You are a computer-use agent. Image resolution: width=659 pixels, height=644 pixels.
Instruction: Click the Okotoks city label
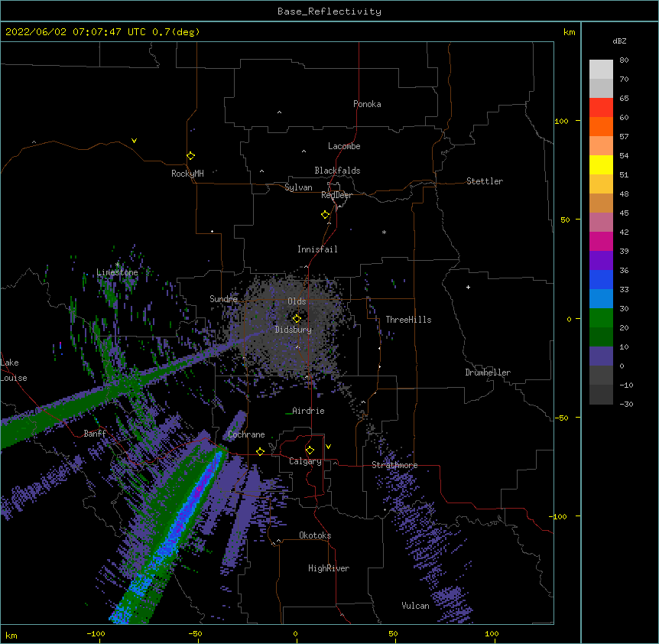click(x=315, y=535)
